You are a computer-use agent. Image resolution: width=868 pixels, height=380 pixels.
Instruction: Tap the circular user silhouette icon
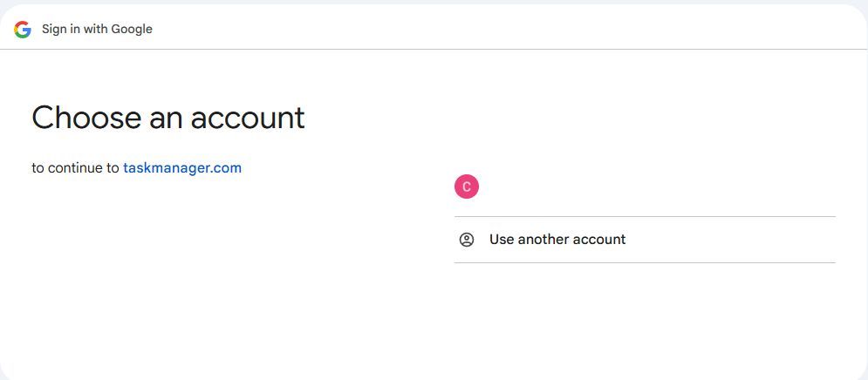(x=467, y=240)
